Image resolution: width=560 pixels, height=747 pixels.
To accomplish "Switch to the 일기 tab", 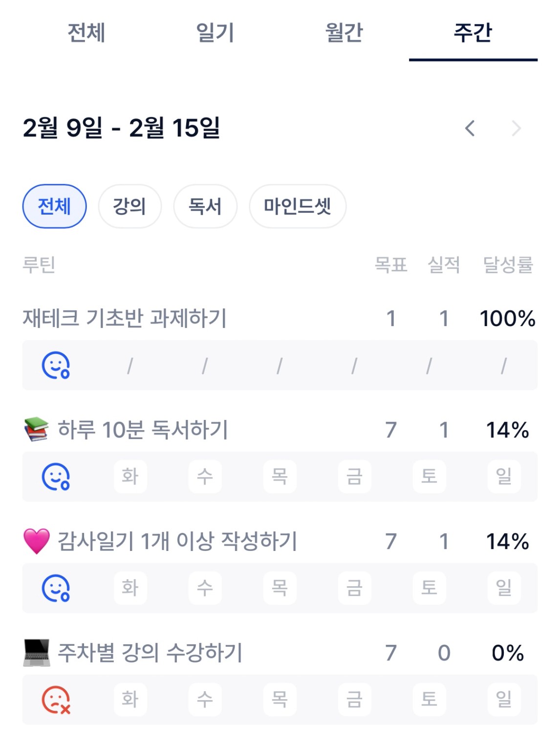I will [x=215, y=33].
